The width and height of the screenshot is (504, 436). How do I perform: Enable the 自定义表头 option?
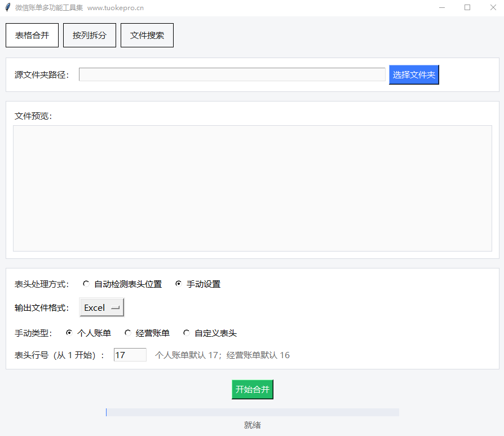[187, 333]
